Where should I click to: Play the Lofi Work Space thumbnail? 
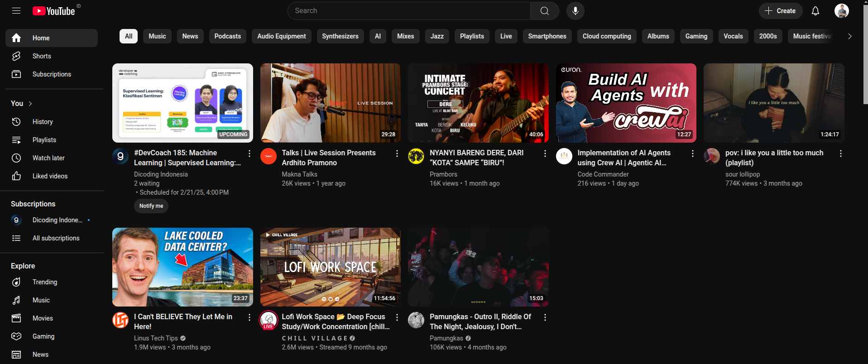point(331,267)
